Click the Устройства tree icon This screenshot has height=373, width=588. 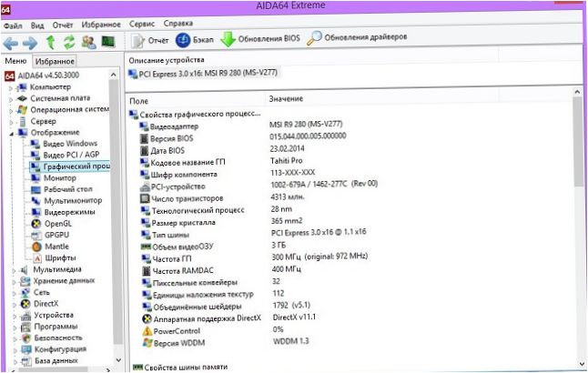click(x=25, y=316)
